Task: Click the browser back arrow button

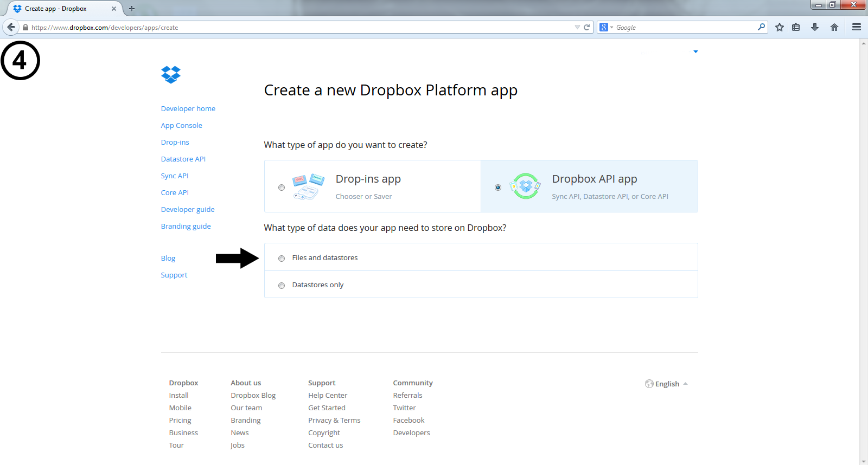Action: 11,27
